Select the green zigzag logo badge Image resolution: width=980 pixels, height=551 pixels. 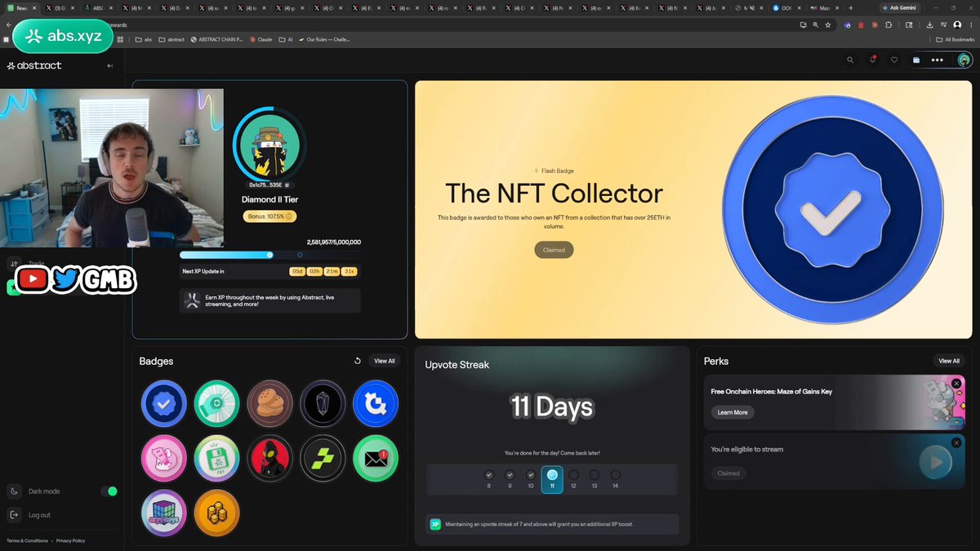(x=323, y=458)
